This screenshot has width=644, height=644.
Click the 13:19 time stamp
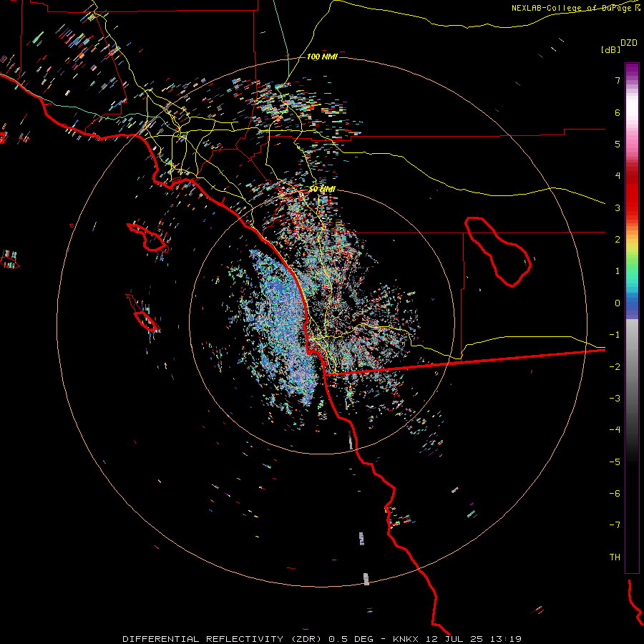pos(507,639)
